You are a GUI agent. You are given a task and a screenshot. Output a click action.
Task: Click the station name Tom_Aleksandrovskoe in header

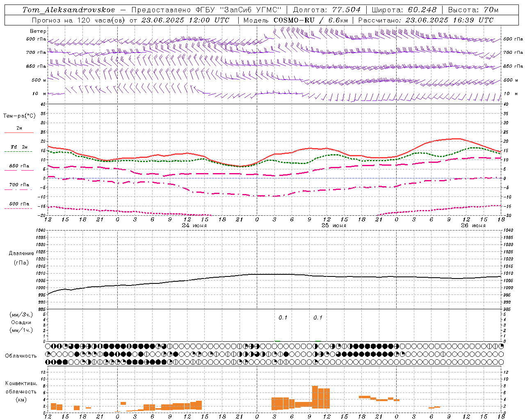coord(68,10)
